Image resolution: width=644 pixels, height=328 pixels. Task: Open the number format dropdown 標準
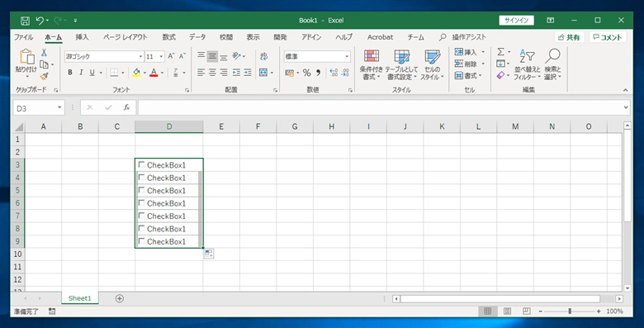point(347,57)
